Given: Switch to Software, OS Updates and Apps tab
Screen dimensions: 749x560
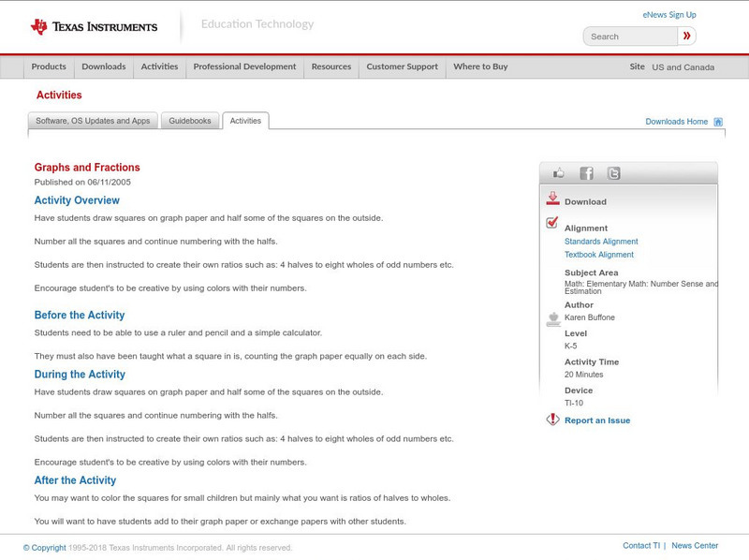Looking at the screenshot, I should pos(93,121).
